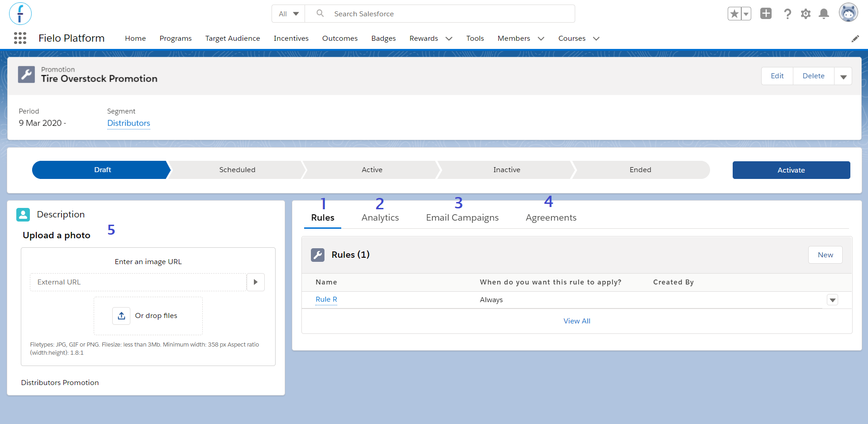The image size is (868, 424).
Task: Open Global Actions plus icon
Action: point(766,14)
